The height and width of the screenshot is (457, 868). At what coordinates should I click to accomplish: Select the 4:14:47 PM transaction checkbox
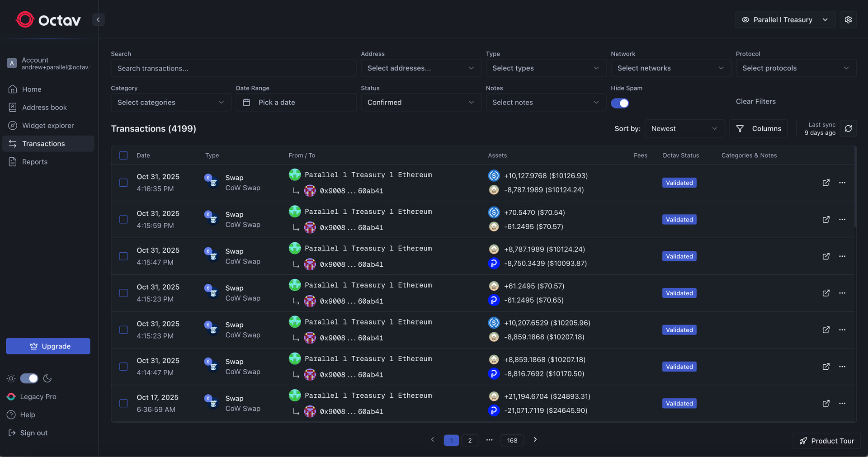click(x=123, y=367)
